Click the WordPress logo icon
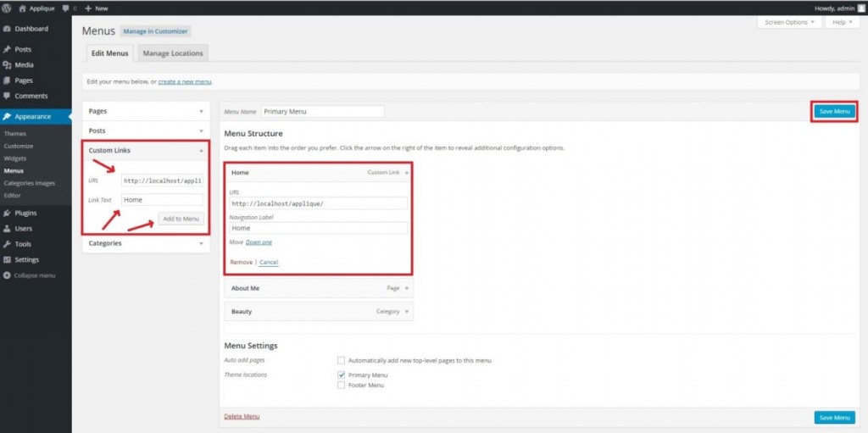The width and height of the screenshot is (868, 433). pyautogui.click(x=7, y=8)
